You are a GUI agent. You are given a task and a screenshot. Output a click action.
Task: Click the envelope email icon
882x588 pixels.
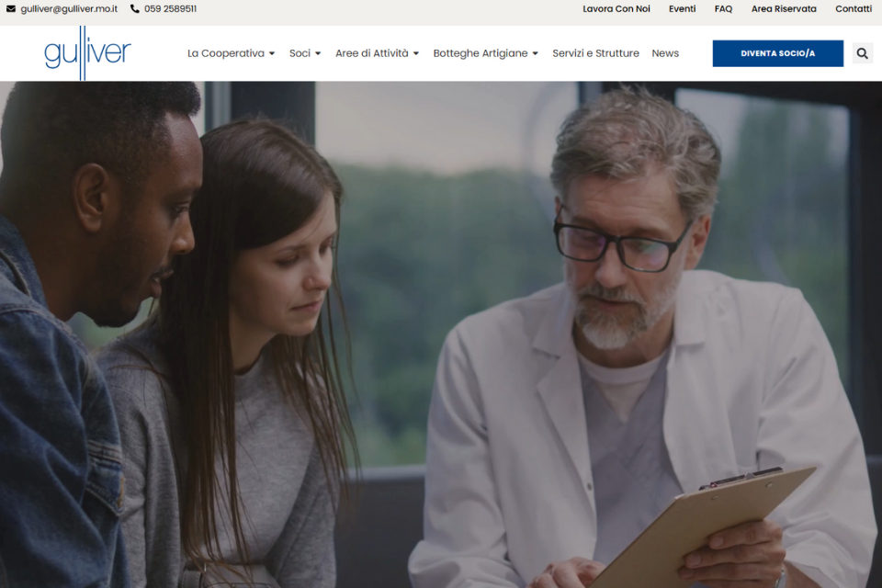coord(12,9)
